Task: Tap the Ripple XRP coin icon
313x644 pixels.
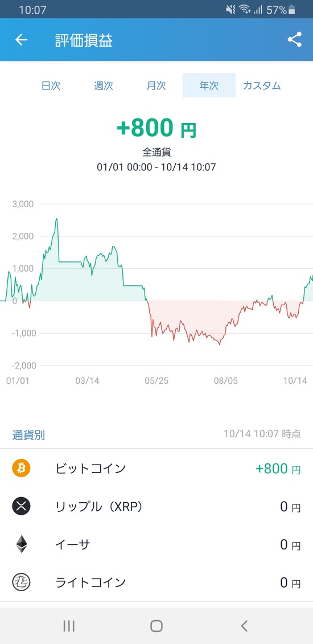Action: pyautogui.click(x=21, y=506)
